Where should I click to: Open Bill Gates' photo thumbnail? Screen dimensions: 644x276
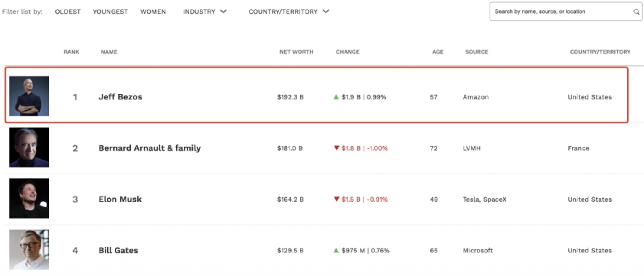(29, 249)
